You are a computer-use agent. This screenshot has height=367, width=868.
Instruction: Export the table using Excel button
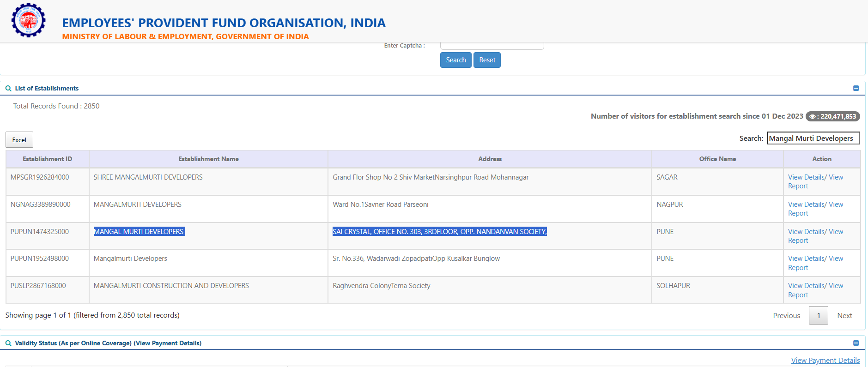(x=19, y=140)
